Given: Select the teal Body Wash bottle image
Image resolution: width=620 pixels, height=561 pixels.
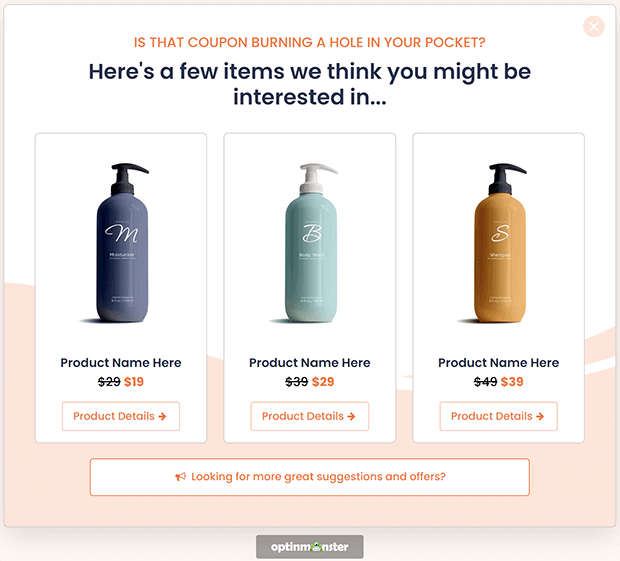Looking at the screenshot, I should (x=310, y=243).
